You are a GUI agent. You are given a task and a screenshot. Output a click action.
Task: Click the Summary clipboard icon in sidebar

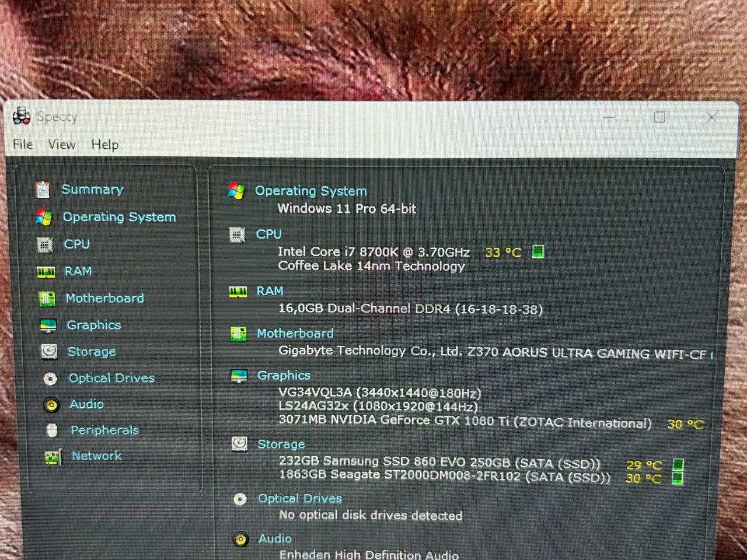pos(43,190)
